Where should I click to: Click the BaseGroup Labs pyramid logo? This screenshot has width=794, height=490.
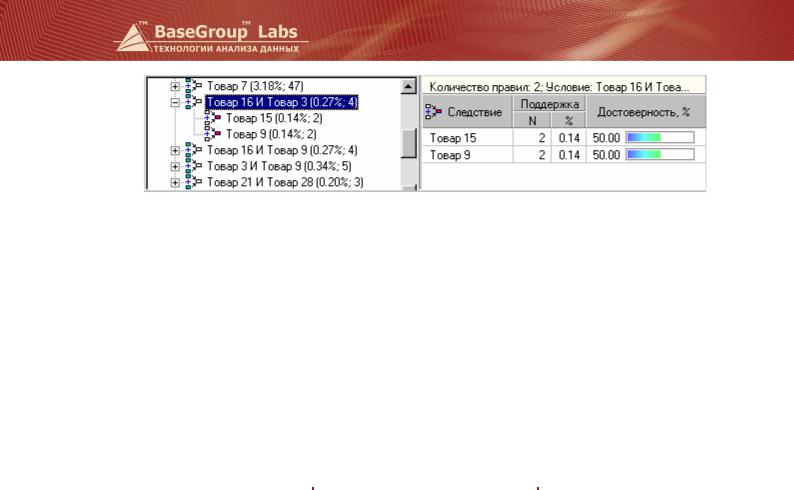[134, 38]
